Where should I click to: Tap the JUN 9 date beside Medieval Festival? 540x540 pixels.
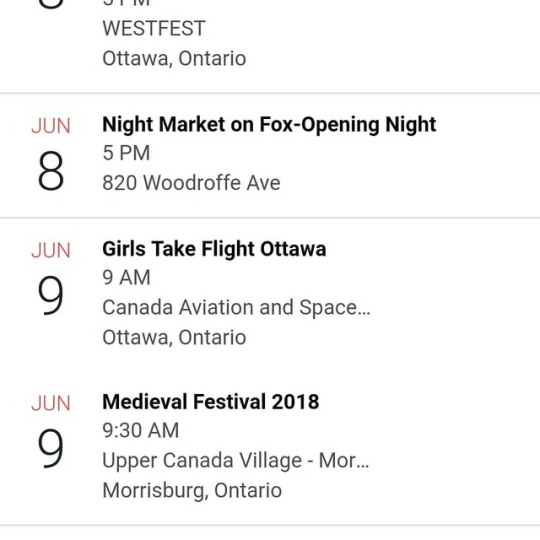[51, 431]
